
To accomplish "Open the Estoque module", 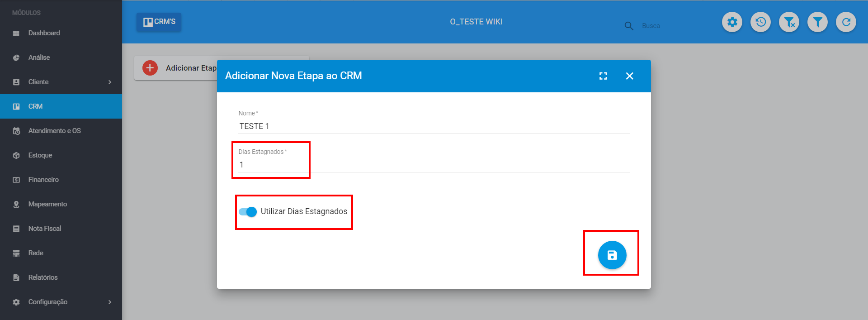I will click(x=61, y=155).
